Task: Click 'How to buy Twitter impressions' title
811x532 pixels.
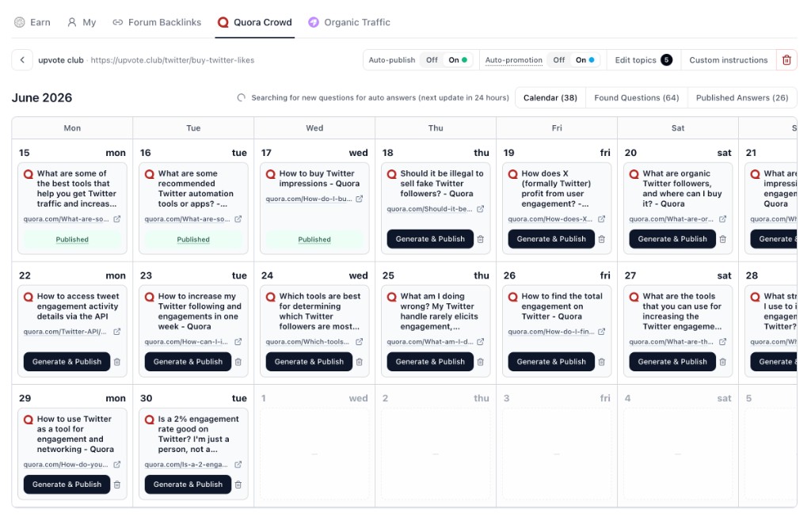Action: click(x=319, y=178)
